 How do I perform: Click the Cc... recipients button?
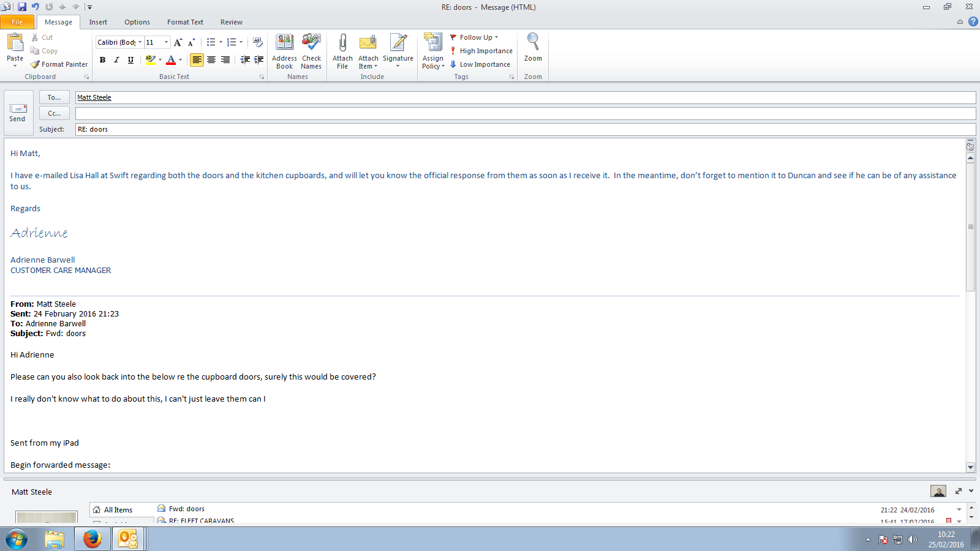(x=55, y=113)
